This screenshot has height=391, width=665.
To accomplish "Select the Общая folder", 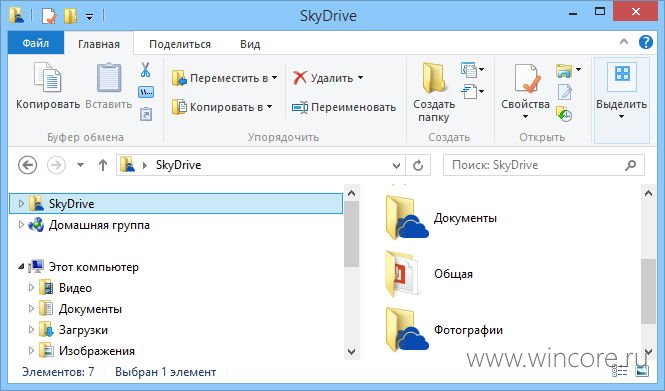I will pyautogui.click(x=428, y=274).
